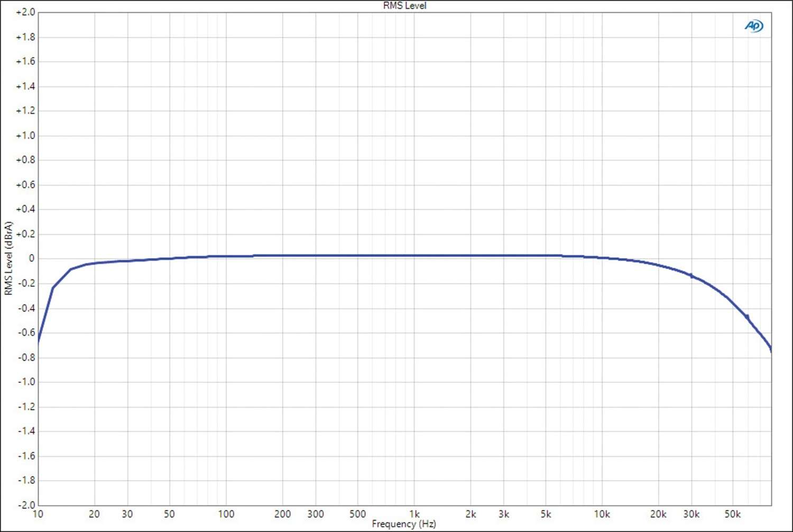The image size is (793, 532).
Task: Click the 0 y-axis value
Action: click(32, 259)
